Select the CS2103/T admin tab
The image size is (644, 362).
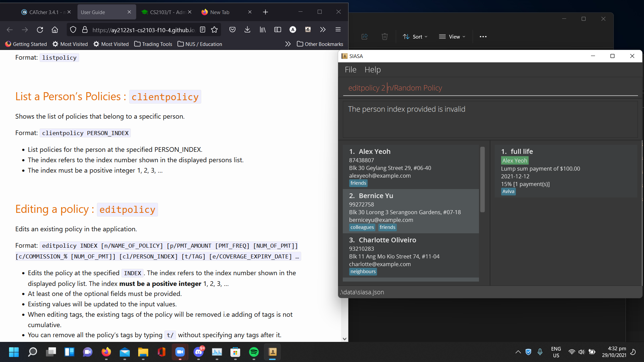pyautogui.click(x=164, y=12)
